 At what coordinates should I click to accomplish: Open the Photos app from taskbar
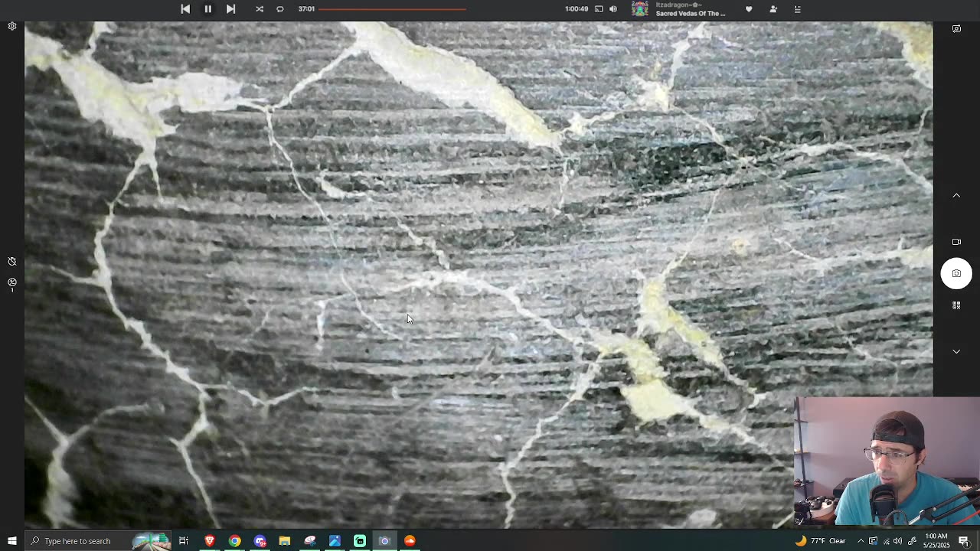(x=335, y=541)
